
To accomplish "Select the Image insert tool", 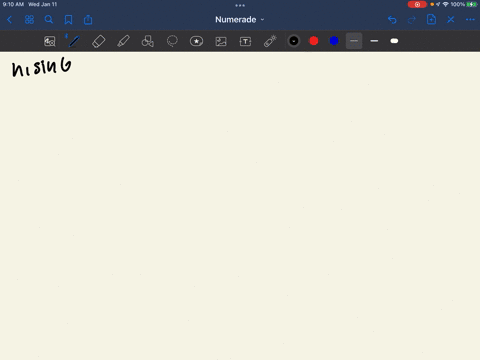I will pyautogui.click(x=221, y=41).
